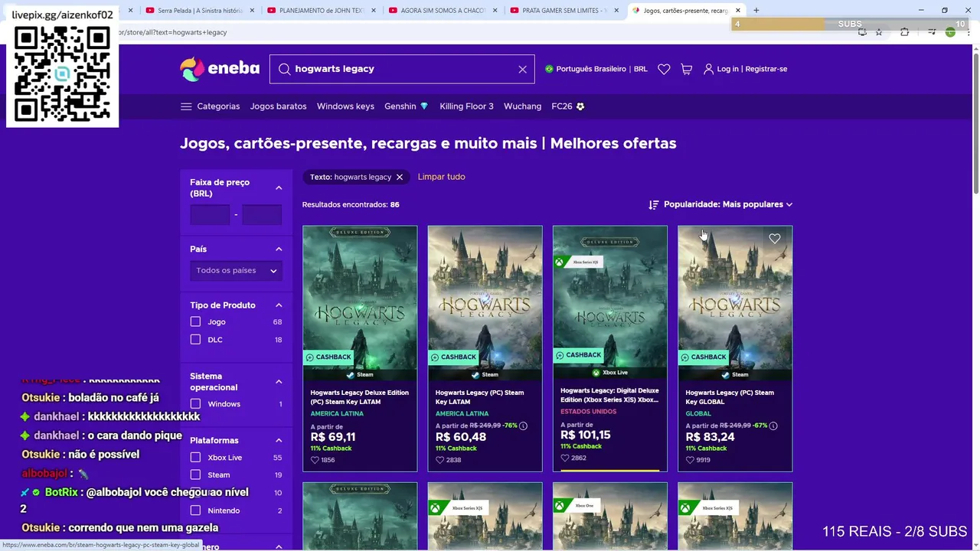Click Registrar-se link
The height and width of the screenshot is (551, 980).
coord(766,69)
